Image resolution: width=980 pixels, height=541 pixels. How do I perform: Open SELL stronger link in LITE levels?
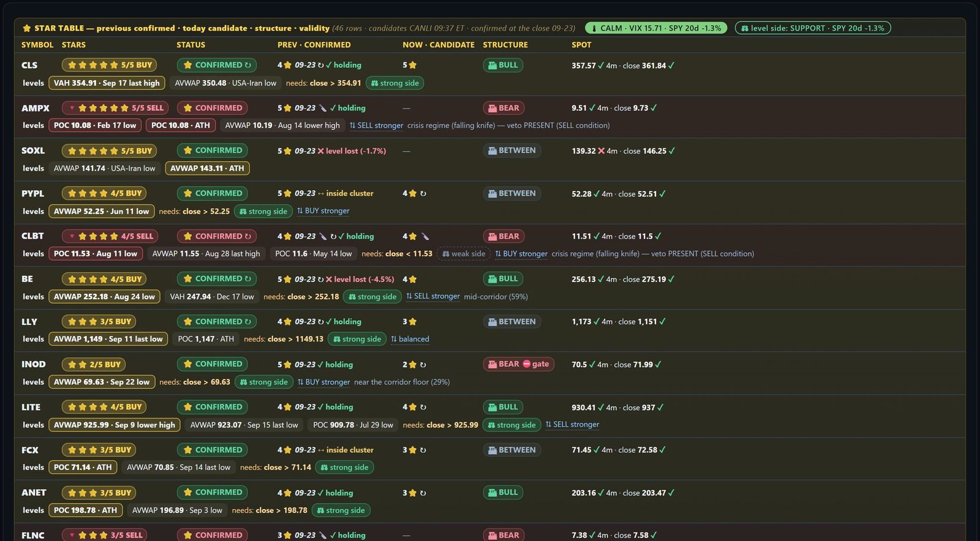click(572, 425)
